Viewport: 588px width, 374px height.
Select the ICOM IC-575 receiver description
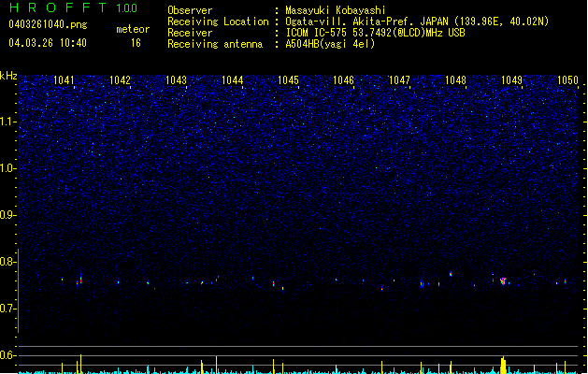pos(376,33)
